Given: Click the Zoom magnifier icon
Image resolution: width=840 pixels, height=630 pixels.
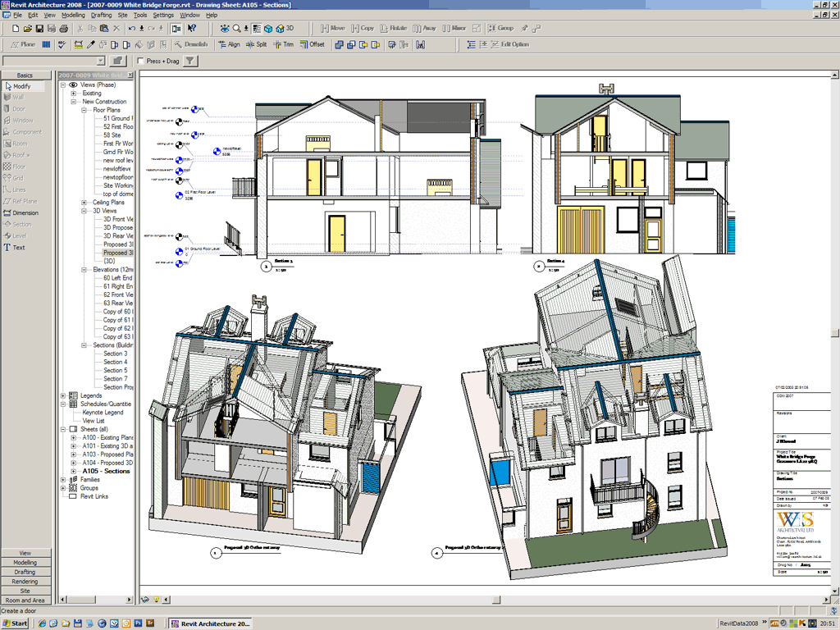Looking at the screenshot, I should tap(236, 29).
